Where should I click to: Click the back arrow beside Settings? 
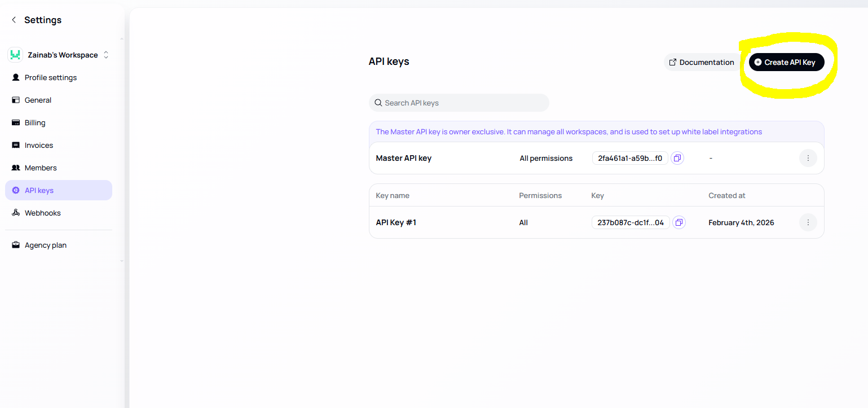[x=14, y=20]
